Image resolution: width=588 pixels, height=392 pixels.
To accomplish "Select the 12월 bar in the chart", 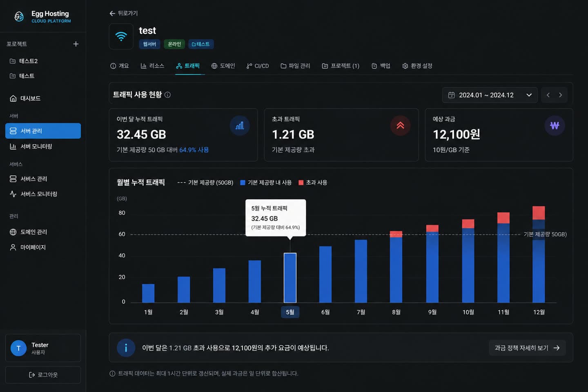I will tap(539, 254).
